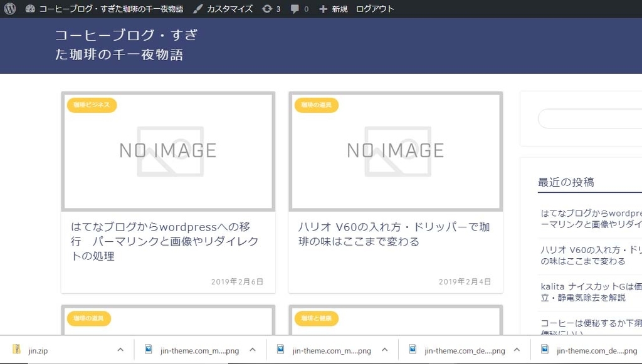Expand options arrow for jin.zip download
Viewport: 642px width, 364px height.
coord(120,350)
